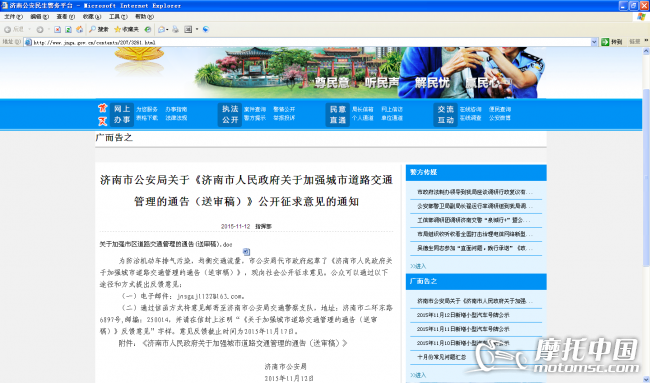This screenshot has height=383, width=650.
Task: Click the Print toolbar icon
Action: tap(176, 29)
